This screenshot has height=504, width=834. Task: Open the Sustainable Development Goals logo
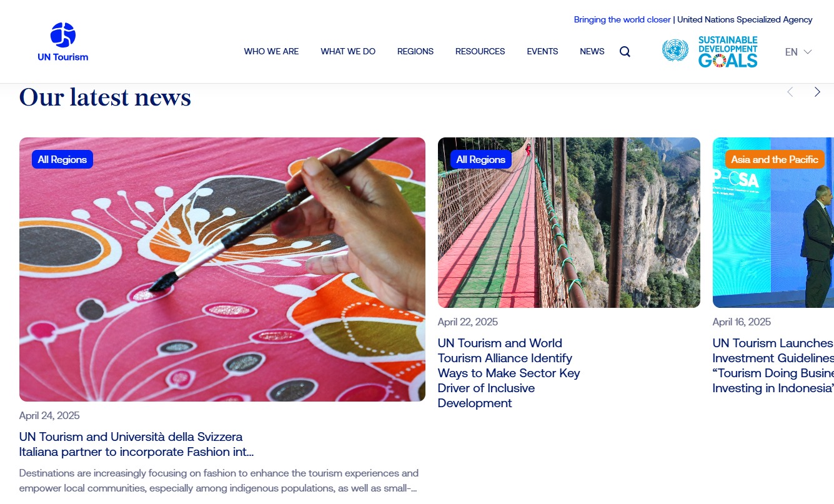click(x=728, y=52)
